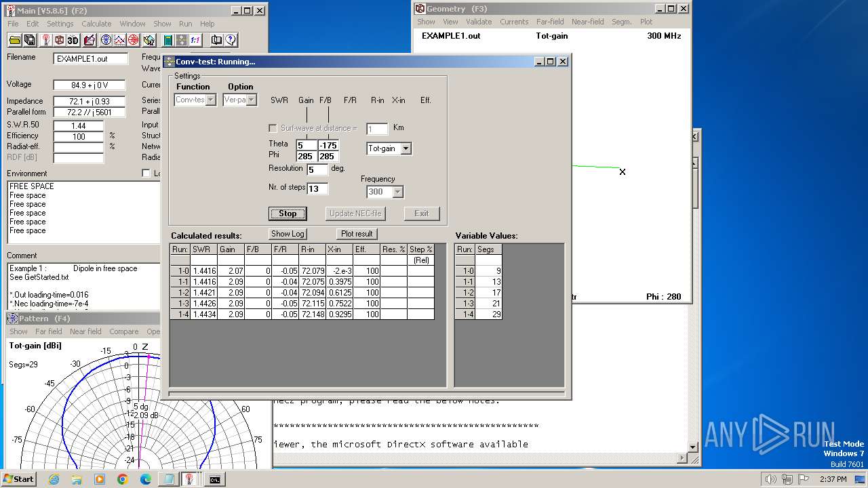Open the Near field menu in Pattern window
The height and width of the screenshot is (488, 868).
click(85, 331)
